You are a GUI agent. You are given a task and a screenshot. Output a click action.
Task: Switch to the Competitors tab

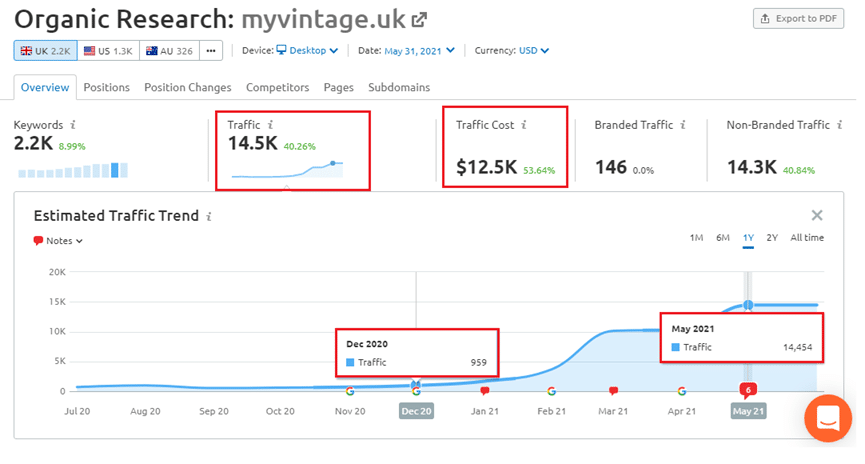[x=277, y=87]
